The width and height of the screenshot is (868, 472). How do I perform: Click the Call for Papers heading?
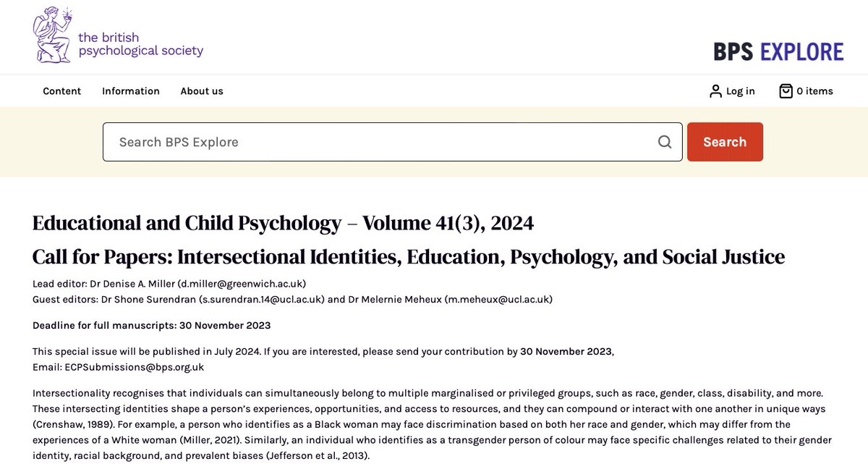point(409,257)
